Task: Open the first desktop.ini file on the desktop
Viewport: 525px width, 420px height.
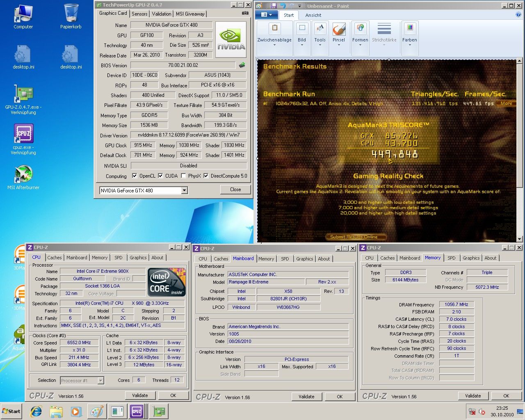Action: 23,57
